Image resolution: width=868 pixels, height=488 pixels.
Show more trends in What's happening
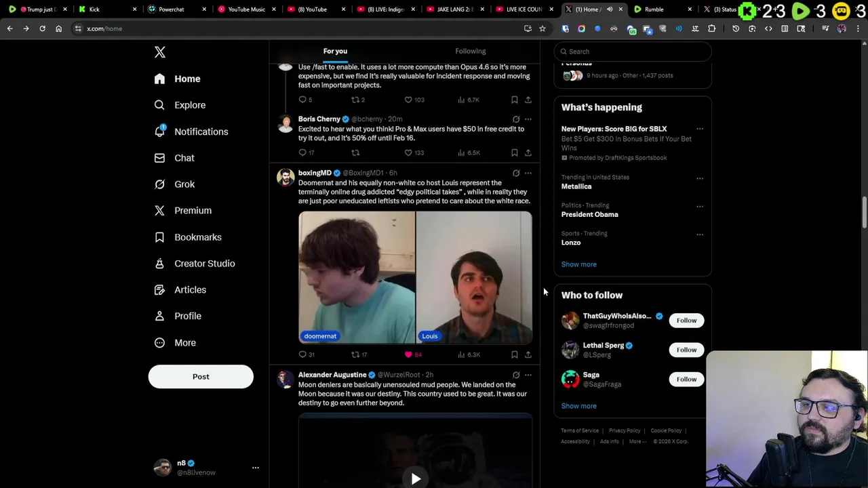[578, 264]
